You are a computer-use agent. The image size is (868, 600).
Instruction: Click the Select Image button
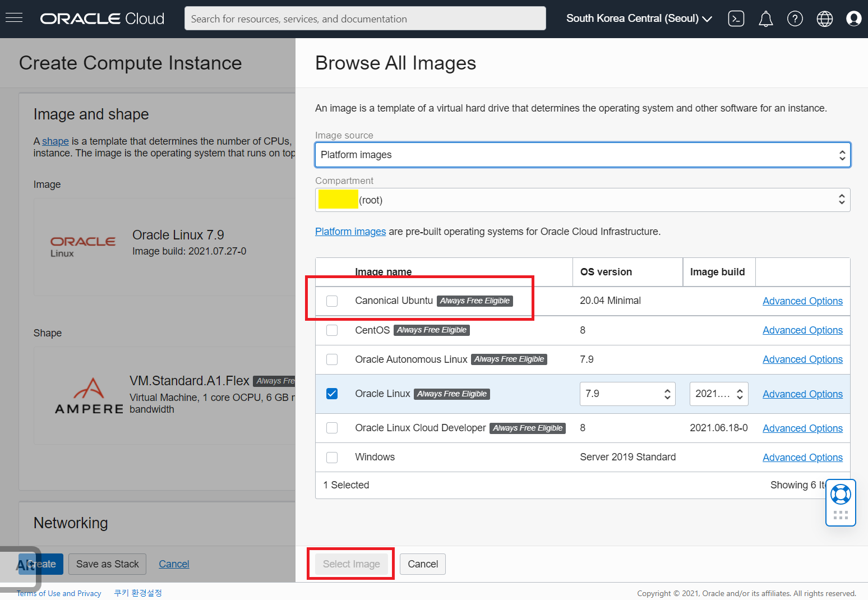351,564
